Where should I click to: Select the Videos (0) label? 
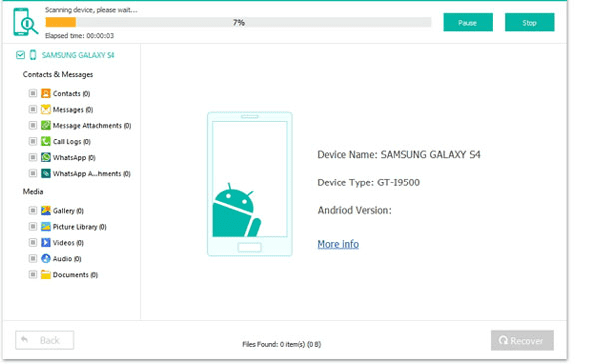tap(68, 243)
